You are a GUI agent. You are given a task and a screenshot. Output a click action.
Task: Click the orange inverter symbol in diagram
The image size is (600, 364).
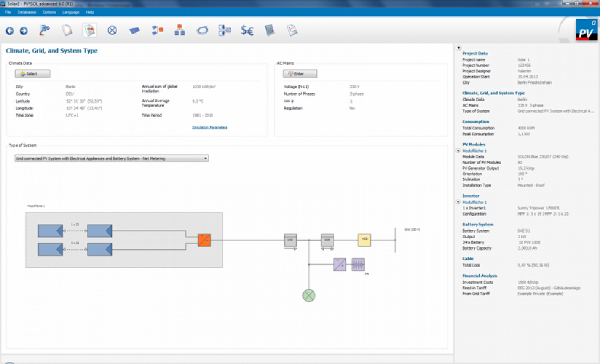click(204, 240)
